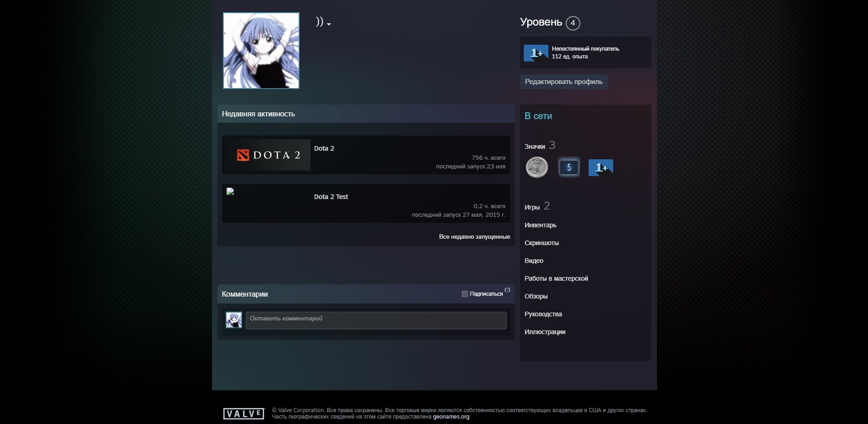Open the Непостоянный покупатель featured badge
868x424 pixels.
(585, 52)
